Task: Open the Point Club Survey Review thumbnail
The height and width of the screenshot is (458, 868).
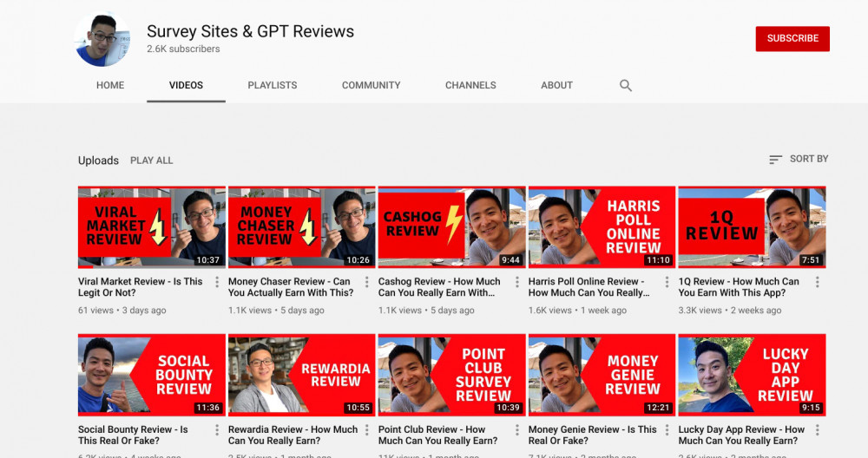Action: click(x=451, y=375)
